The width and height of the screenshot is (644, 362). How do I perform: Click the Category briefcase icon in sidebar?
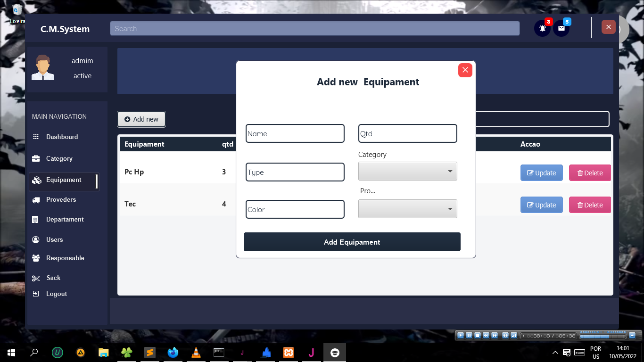click(36, 158)
